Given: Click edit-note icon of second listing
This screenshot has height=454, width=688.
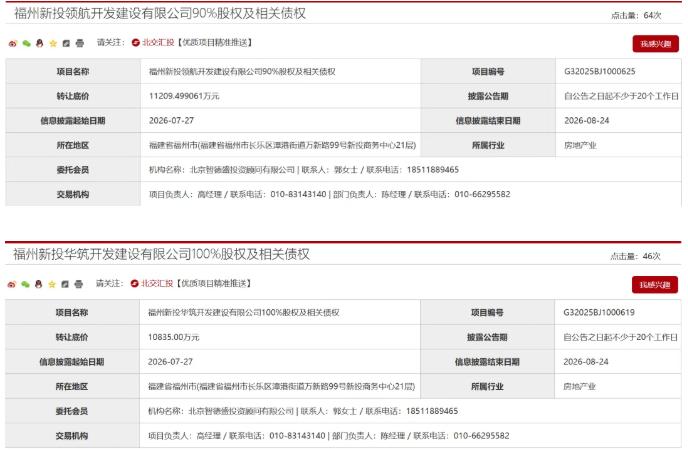Looking at the screenshot, I should (x=65, y=284).
